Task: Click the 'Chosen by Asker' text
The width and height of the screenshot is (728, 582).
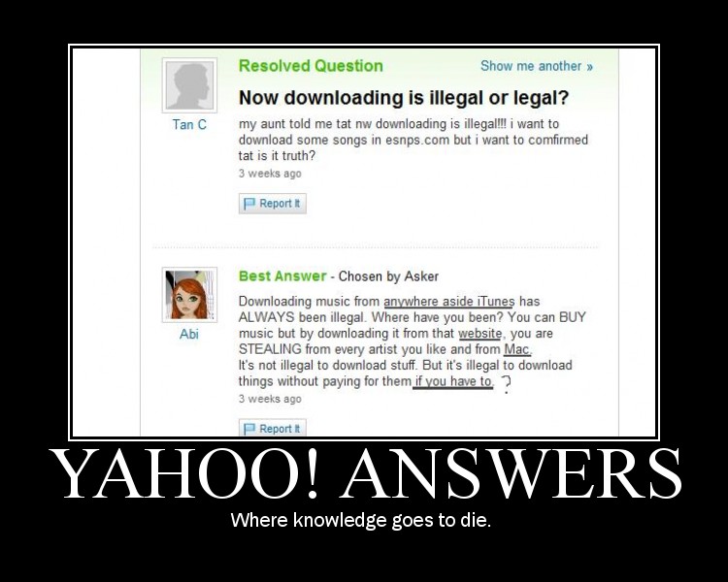Action: pos(388,276)
